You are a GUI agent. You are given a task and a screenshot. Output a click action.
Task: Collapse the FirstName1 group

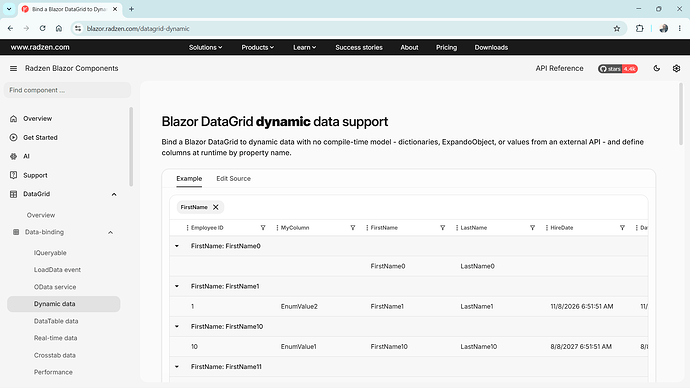[177, 286]
